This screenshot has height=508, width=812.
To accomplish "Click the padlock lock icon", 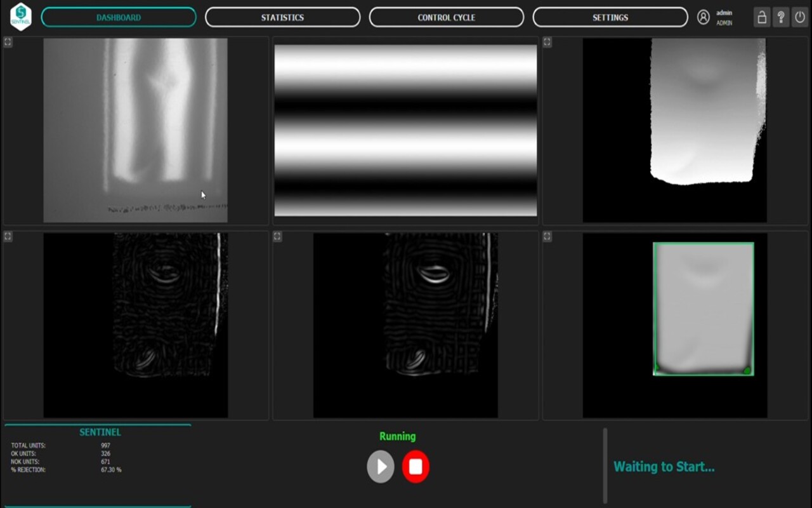I will [x=762, y=17].
